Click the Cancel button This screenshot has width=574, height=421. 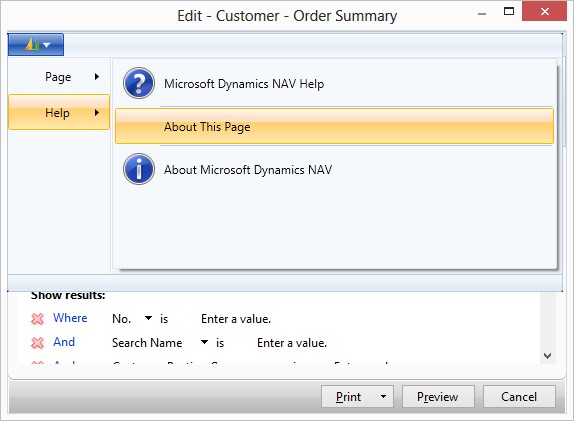(519, 396)
